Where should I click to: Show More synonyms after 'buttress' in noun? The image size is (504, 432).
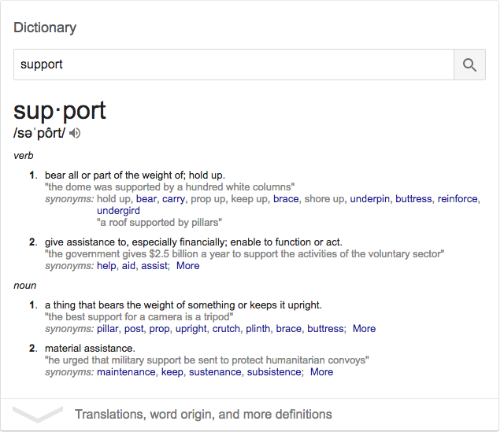364,329
